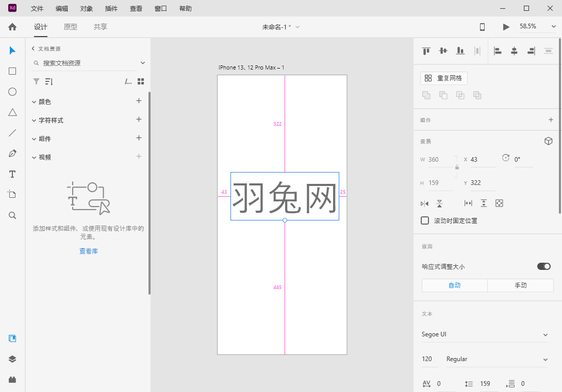Select the Polygon tool
The height and width of the screenshot is (392, 562).
pyautogui.click(x=12, y=112)
